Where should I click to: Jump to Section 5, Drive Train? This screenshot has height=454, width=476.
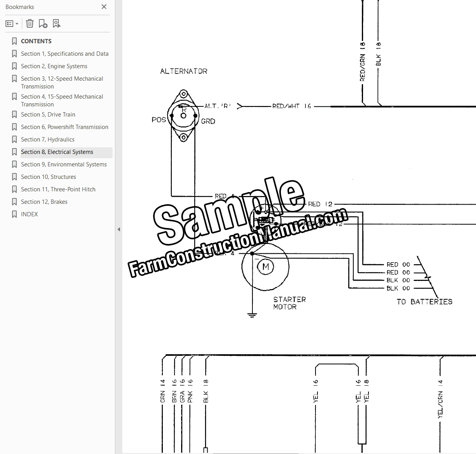pyautogui.click(x=48, y=115)
